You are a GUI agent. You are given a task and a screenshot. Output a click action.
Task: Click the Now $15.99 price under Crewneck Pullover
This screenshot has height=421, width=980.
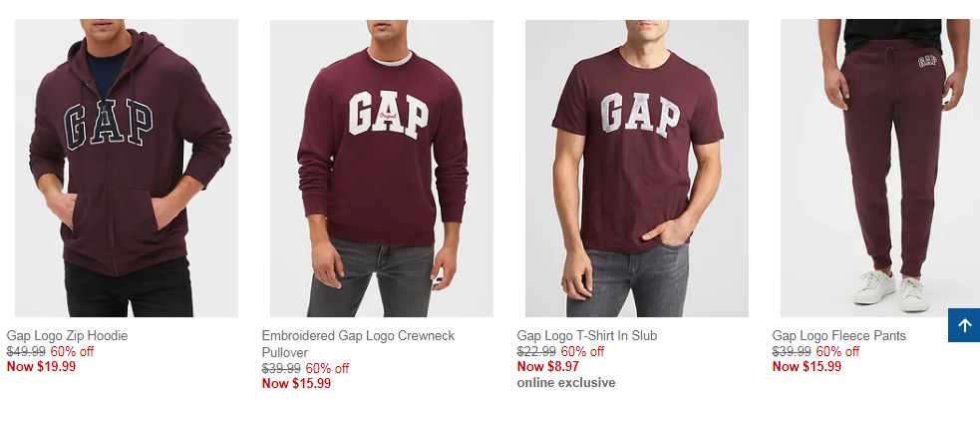click(x=296, y=383)
